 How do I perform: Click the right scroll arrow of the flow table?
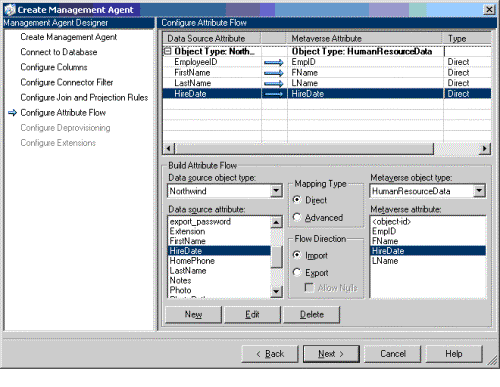(x=485, y=149)
